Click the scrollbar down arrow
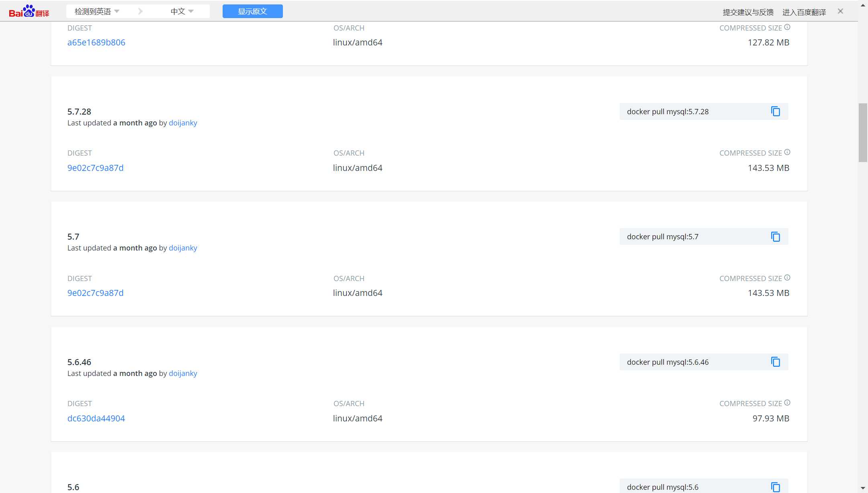Image resolution: width=868 pixels, height=493 pixels. pyautogui.click(x=863, y=488)
